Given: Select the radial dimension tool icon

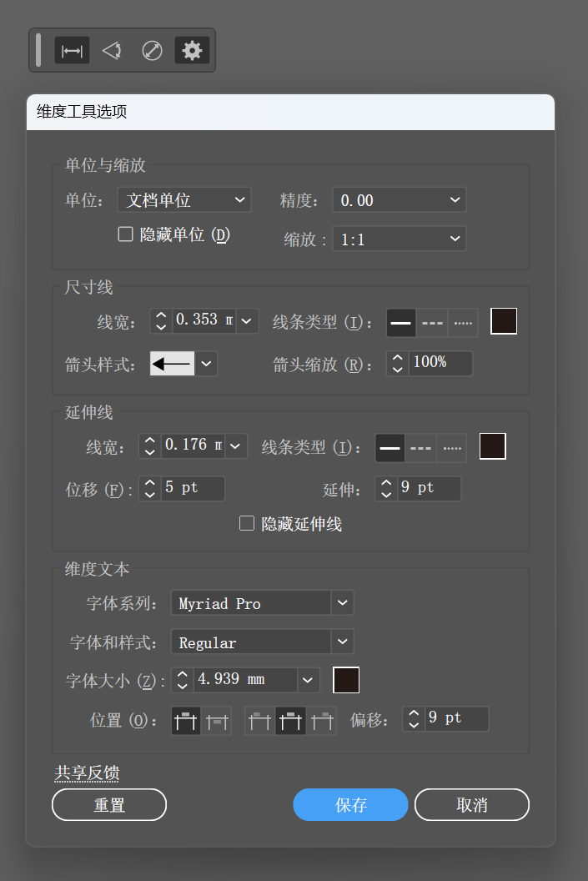Looking at the screenshot, I should pos(152,51).
